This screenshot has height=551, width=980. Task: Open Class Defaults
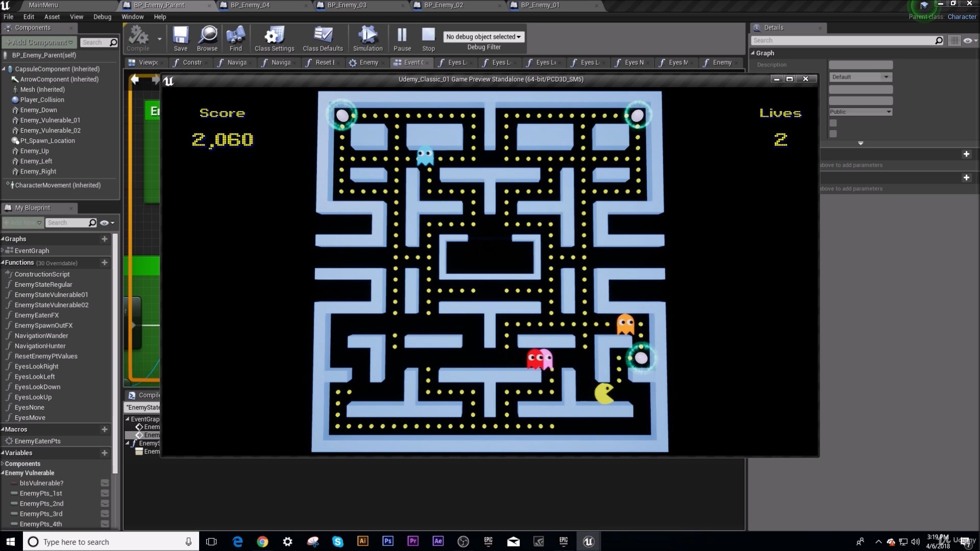tap(323, 39)
